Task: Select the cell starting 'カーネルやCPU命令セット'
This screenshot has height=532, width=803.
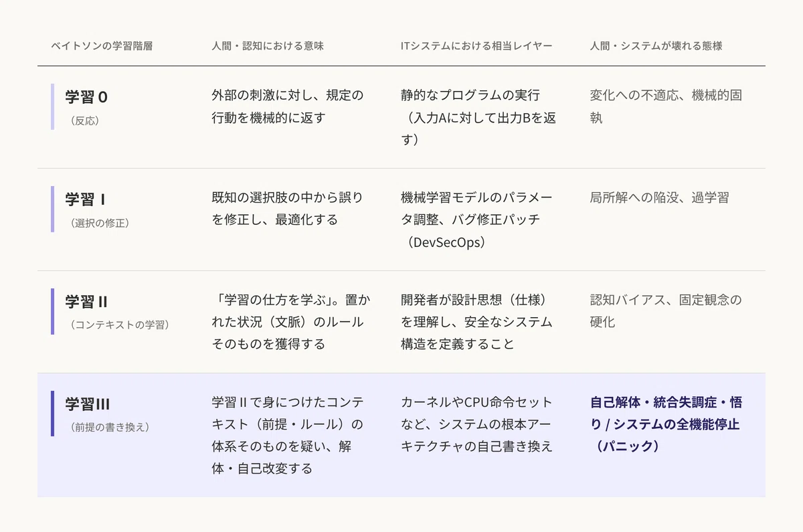Action: tap(476, 425)
